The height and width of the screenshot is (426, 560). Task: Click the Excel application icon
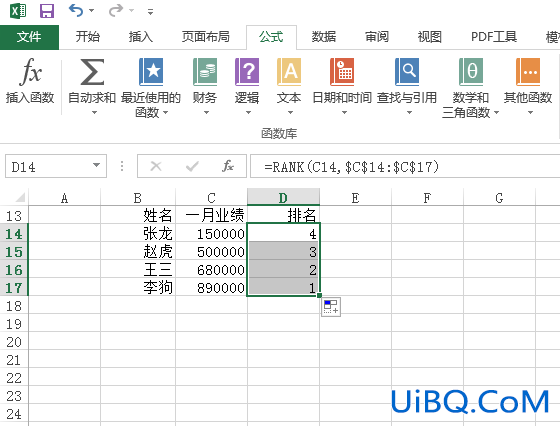(18, 11)
